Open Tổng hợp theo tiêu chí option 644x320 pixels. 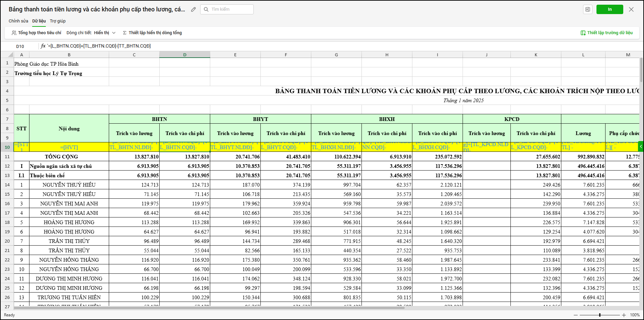tap(36, 33)
